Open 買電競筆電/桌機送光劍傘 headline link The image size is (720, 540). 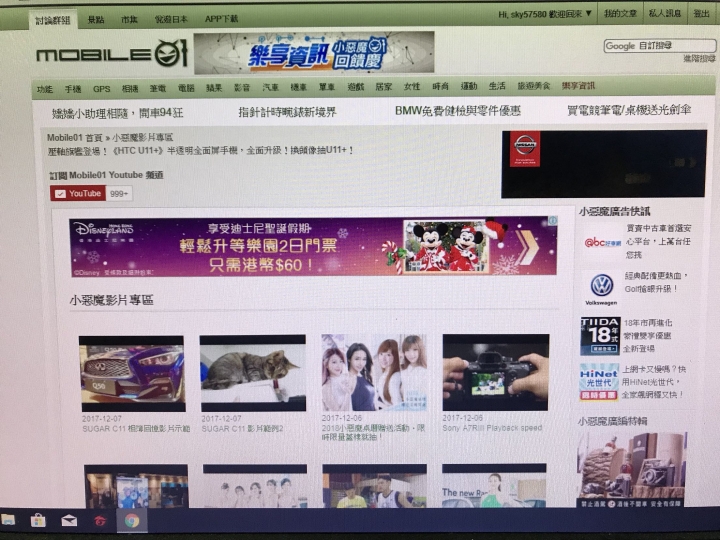(629, 110)
